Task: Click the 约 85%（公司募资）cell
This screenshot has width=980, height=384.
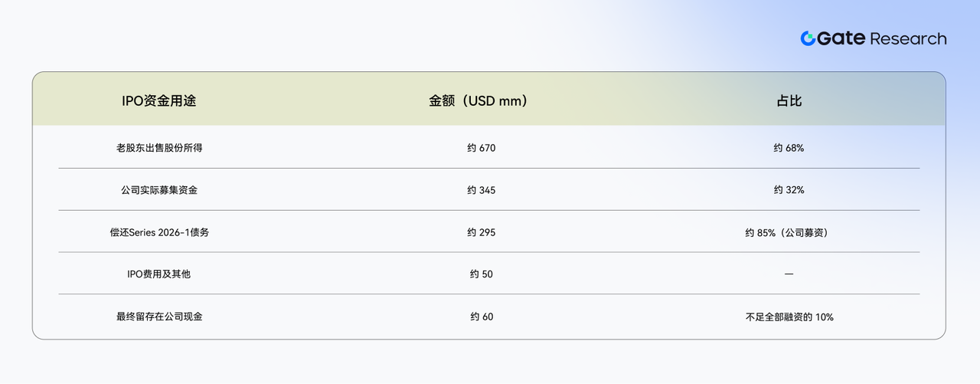Action: pyautogui.click(x=789, y=232)
